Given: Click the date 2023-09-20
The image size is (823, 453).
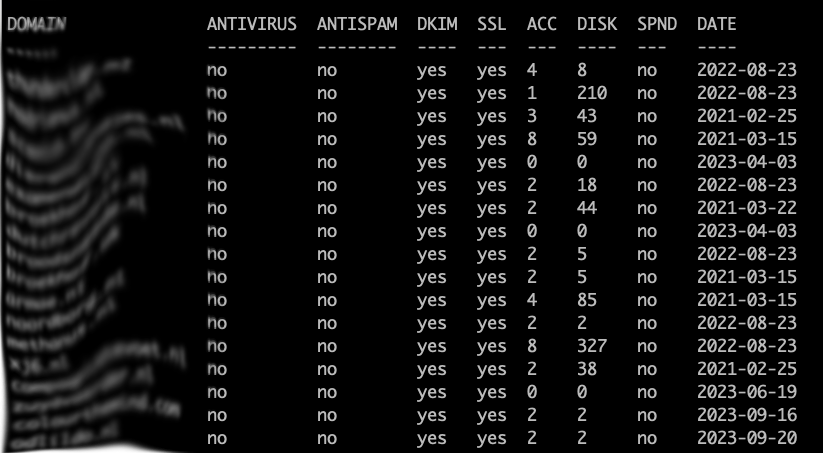Looking at the screenshot, I should 747,438.
